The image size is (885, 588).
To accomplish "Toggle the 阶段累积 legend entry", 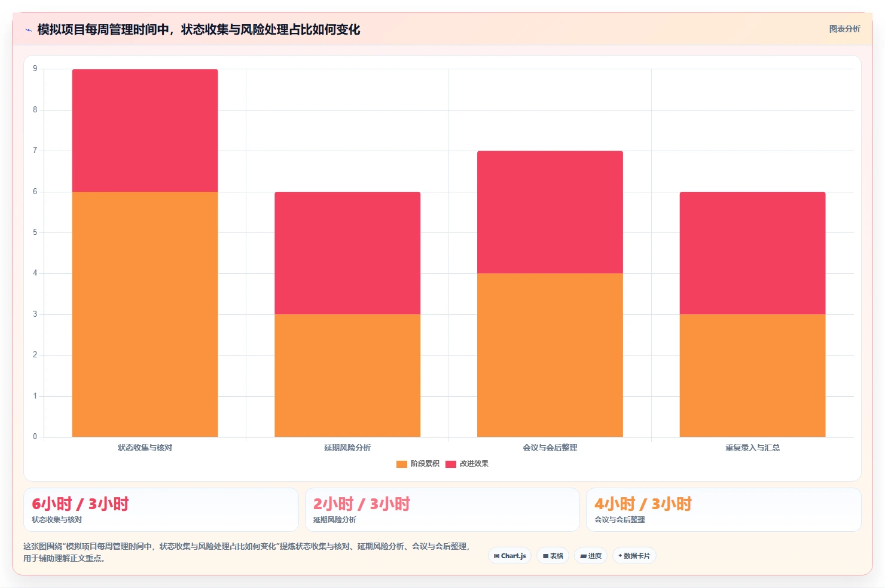I will click(418, 464).
